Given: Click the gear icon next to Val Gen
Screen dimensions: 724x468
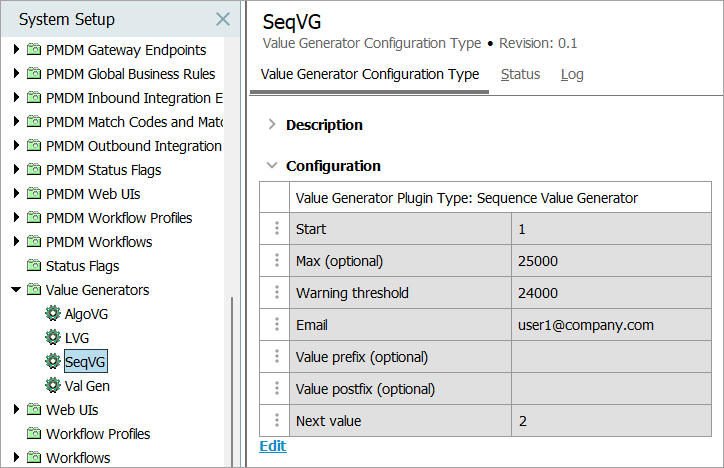Looking at the screenshot, I should coord(53,386).
